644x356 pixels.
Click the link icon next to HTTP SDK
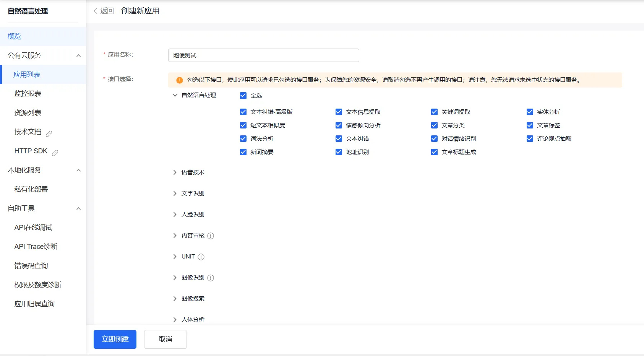pyautogui.click(x=55, y=153)
